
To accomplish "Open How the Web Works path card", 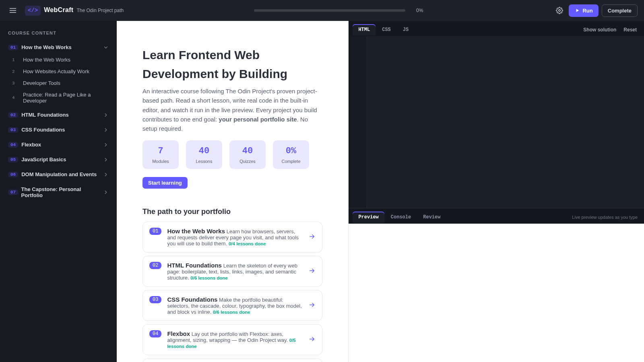I will tap(232, 237).
